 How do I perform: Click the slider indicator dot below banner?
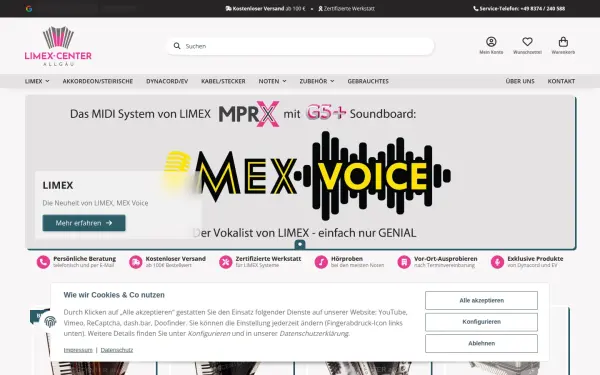(300, 244)
